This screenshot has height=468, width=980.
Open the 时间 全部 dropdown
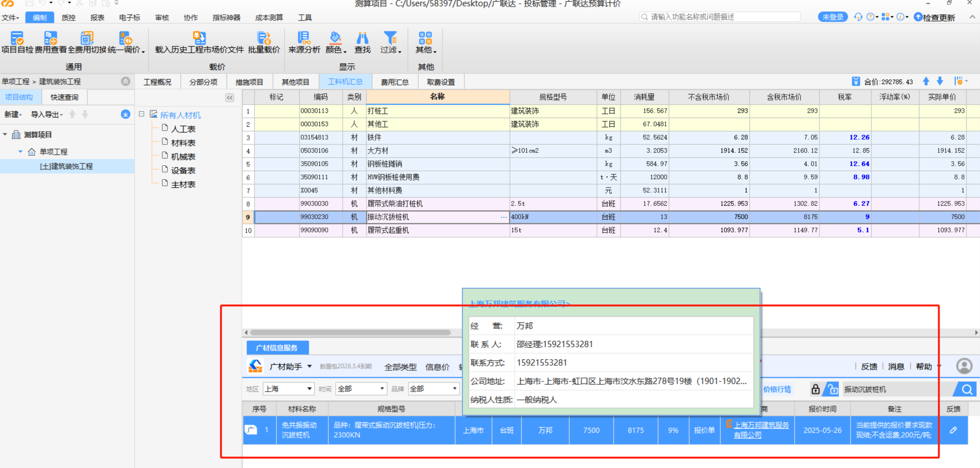[382, 389]
